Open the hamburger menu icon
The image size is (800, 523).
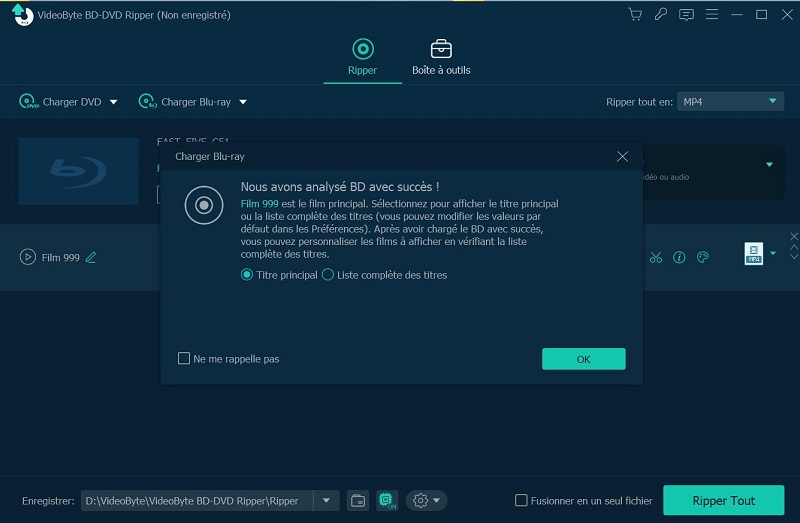(x=712, y=14)
